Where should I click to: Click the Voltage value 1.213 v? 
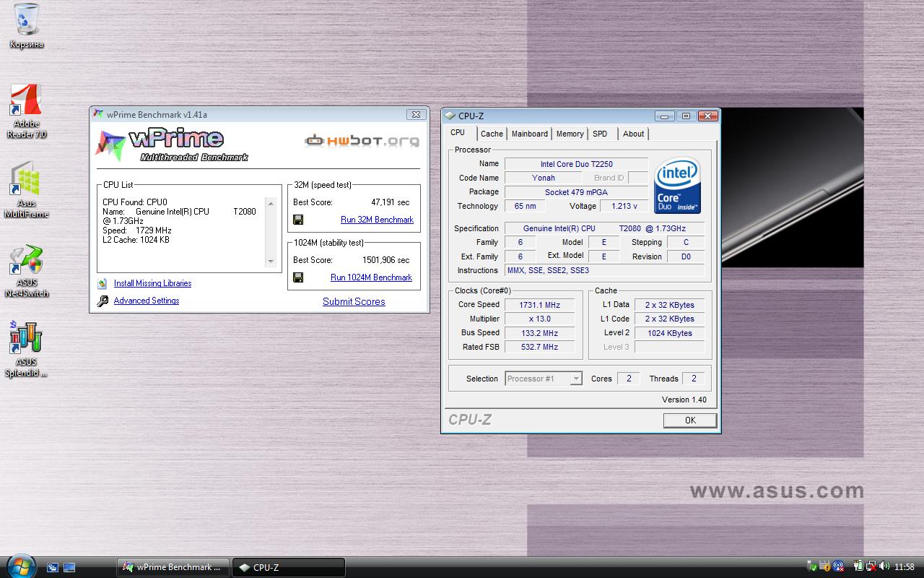(x=624, y=206)
